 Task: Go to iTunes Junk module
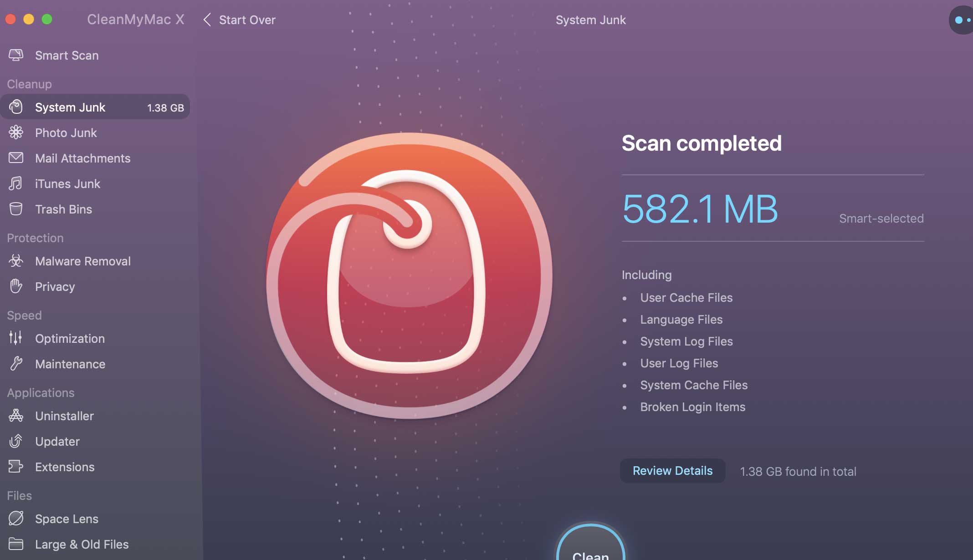[x=68, y=183]
